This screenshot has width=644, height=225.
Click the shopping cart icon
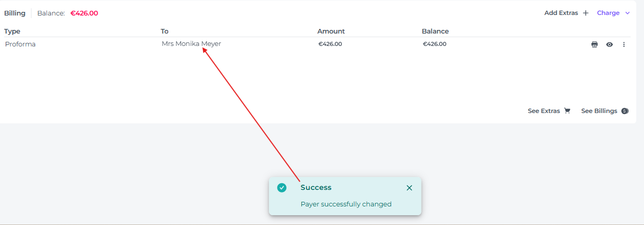[x=567, y=111]
